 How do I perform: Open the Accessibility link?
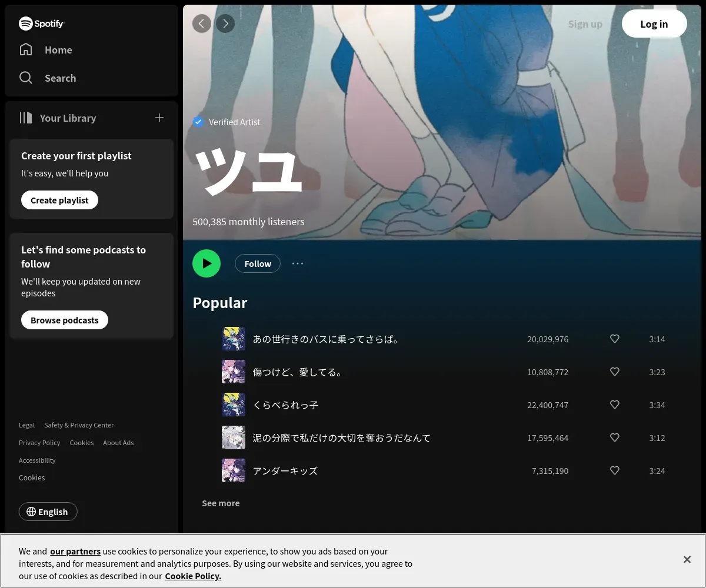pos(37,460)
